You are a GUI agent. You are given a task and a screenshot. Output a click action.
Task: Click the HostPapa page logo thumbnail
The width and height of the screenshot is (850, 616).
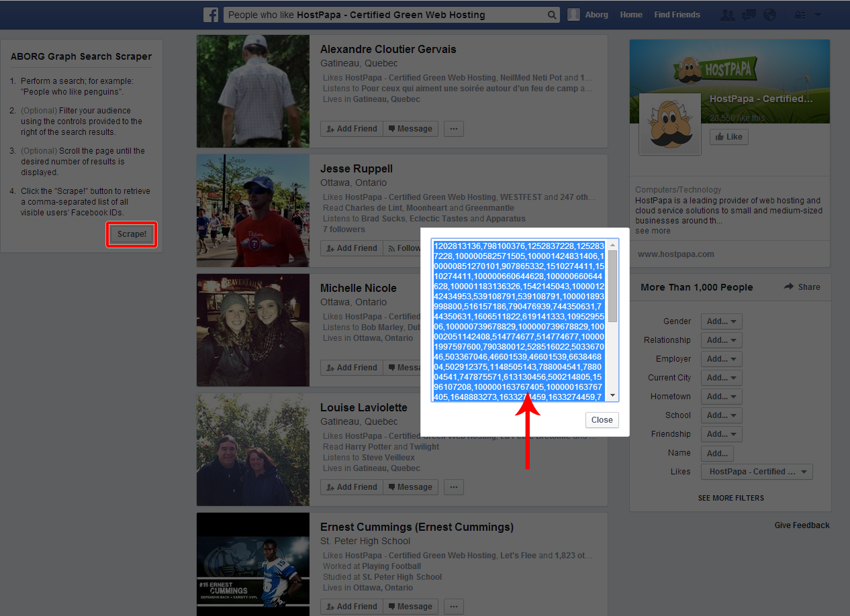click(x=670, y=125)
